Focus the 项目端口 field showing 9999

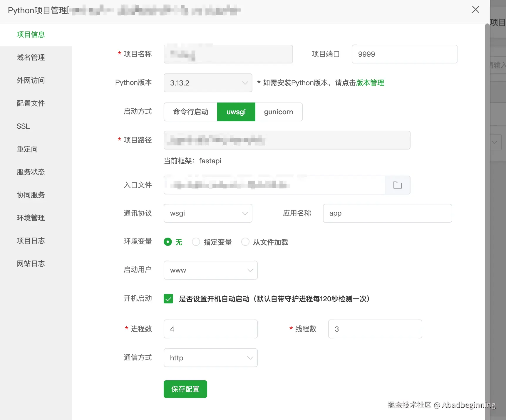[x=404, y=54]
